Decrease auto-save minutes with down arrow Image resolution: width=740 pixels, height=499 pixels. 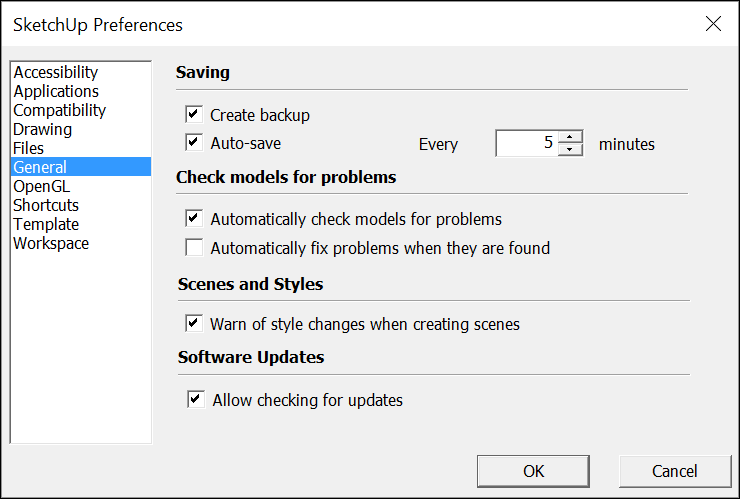(570, 150)
